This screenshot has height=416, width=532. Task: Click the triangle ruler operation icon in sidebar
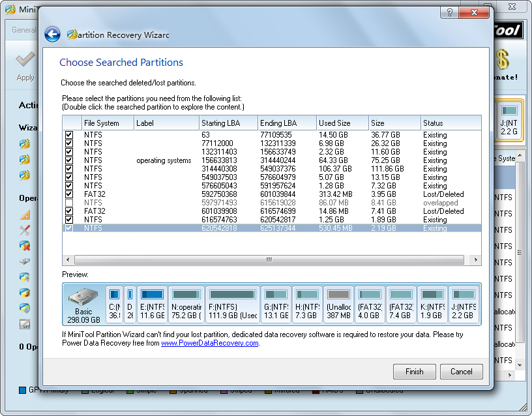[25, 215]
